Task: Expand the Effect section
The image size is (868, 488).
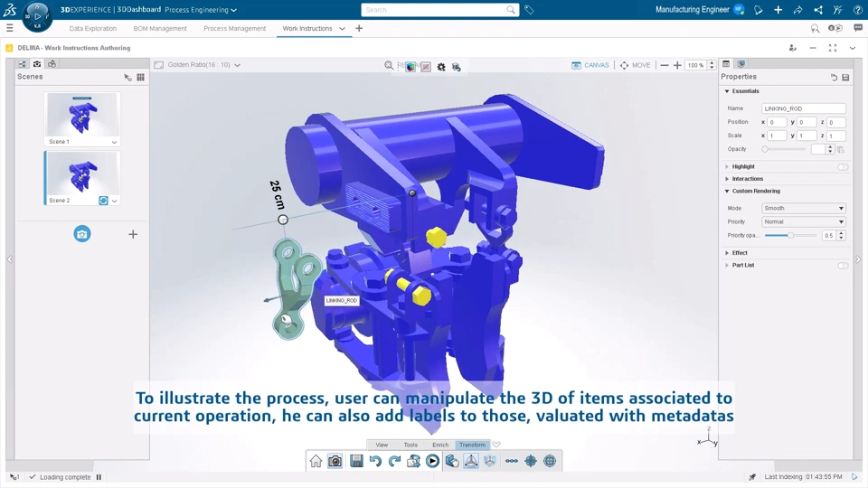Action: (x=727, y=253)
